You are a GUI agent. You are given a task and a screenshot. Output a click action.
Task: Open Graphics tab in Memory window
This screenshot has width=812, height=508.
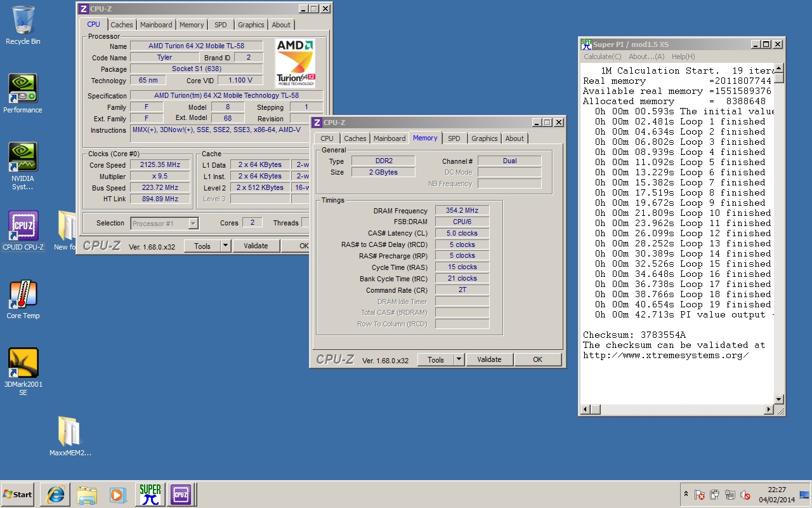485,138
